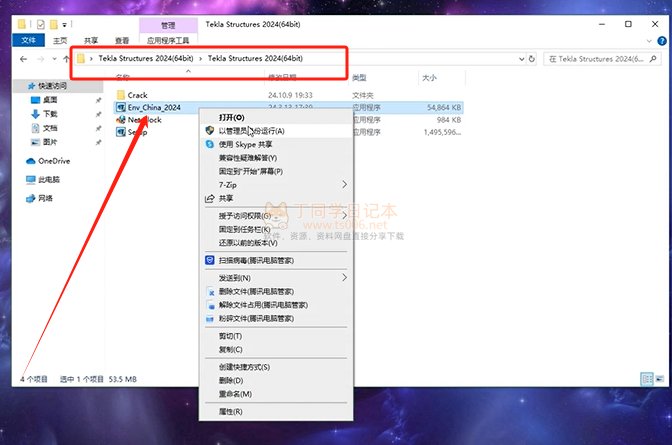Sort by the 大小 column header
Image resolution: width=672 pixels, height=445 pixels.
[429, 78]
